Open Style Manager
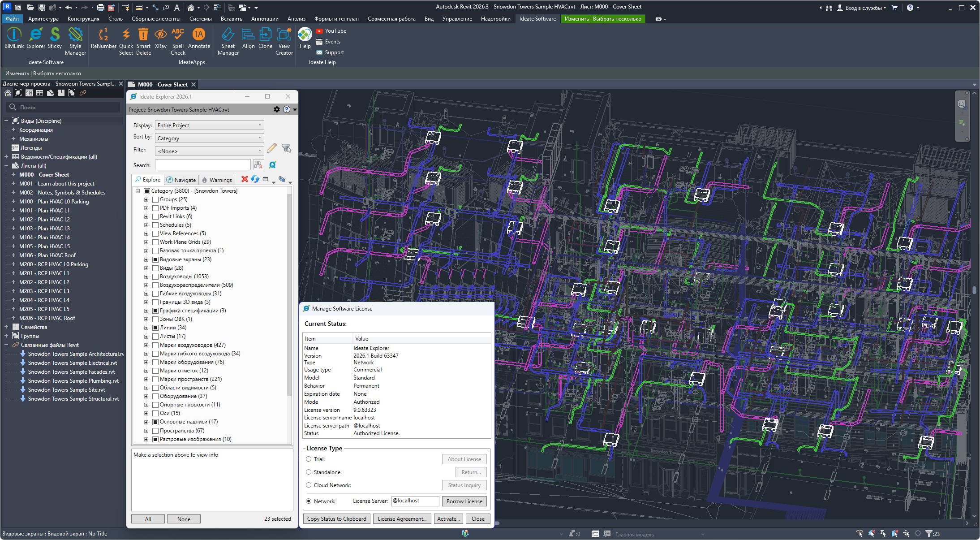 click(x=75, y=41)
